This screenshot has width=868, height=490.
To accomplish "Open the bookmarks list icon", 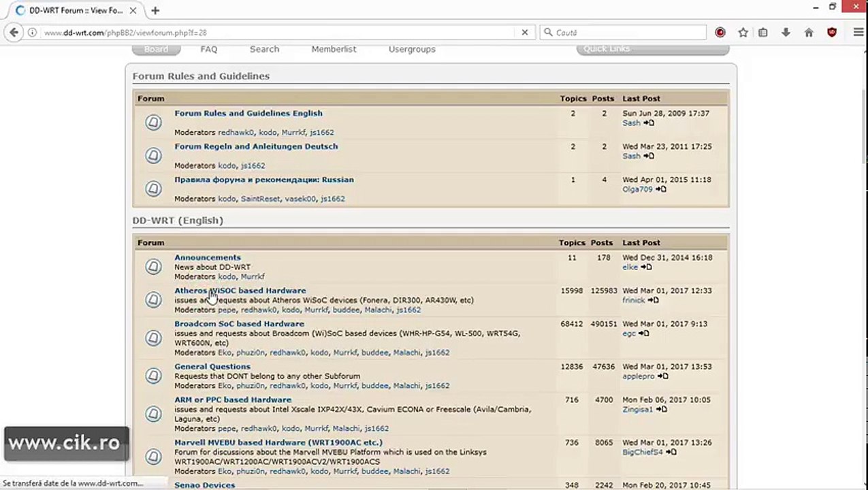I will coord(763,32).
